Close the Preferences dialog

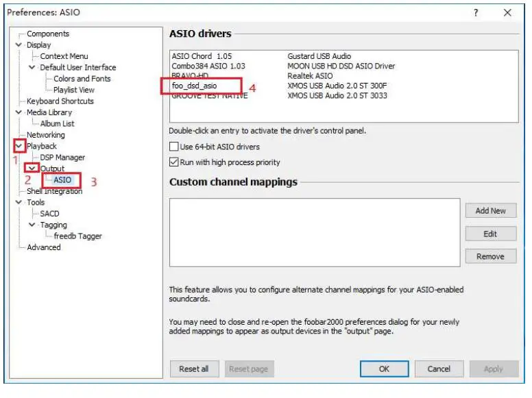pyautogui.click(x=507, y=13)
